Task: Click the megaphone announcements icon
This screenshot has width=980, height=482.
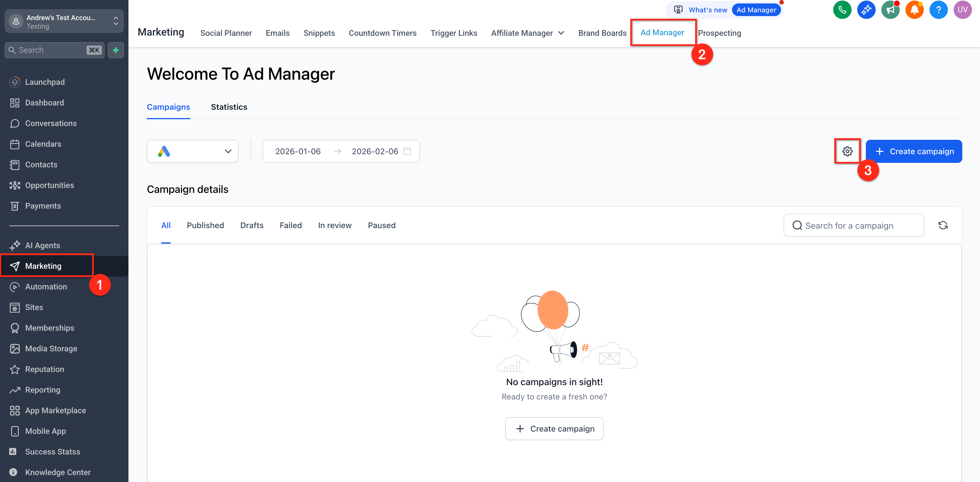Action: pyautogui.click(x=890, y=10)
